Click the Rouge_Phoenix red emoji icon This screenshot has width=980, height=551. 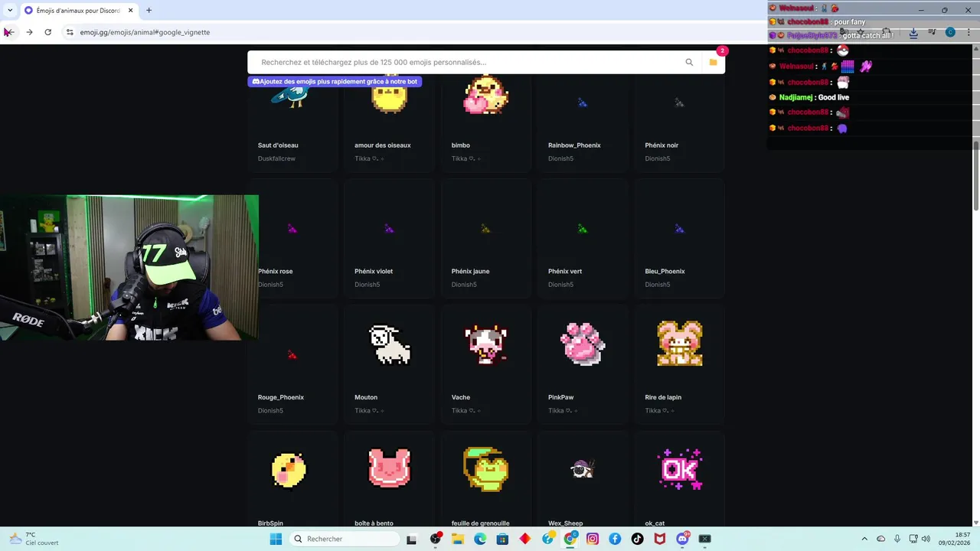click(x=292, y=354)
